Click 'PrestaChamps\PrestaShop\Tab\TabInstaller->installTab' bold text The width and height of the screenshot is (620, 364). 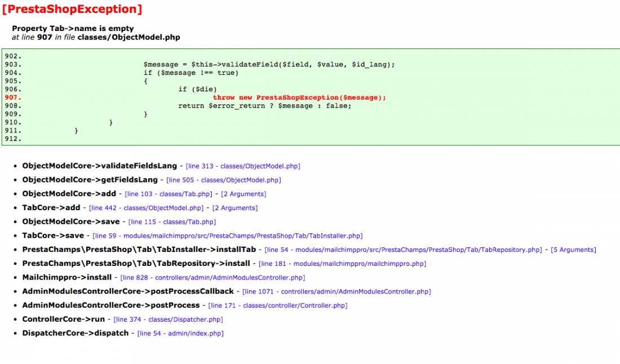(139, 250)
